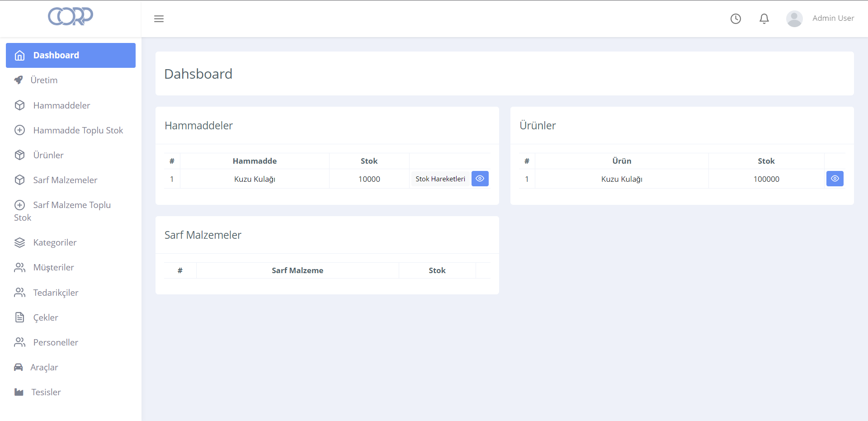Click the Stok Hareketleri button

click(x=440, y=179)
